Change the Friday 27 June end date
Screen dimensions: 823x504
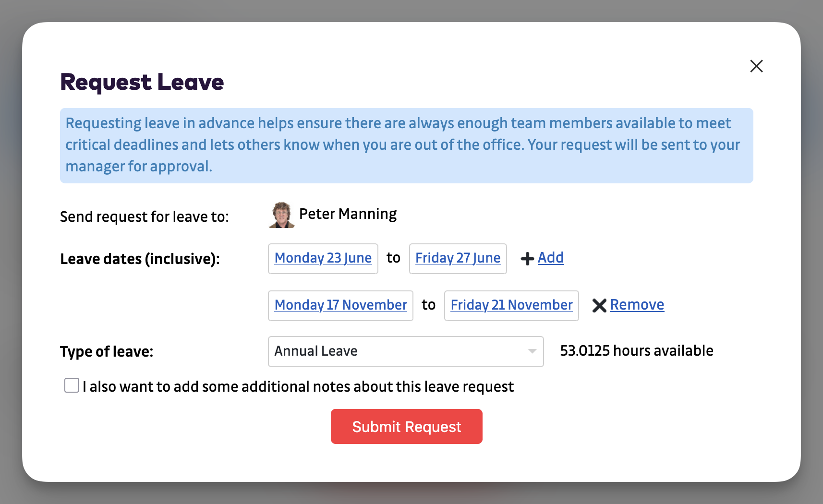click(458, 258)
